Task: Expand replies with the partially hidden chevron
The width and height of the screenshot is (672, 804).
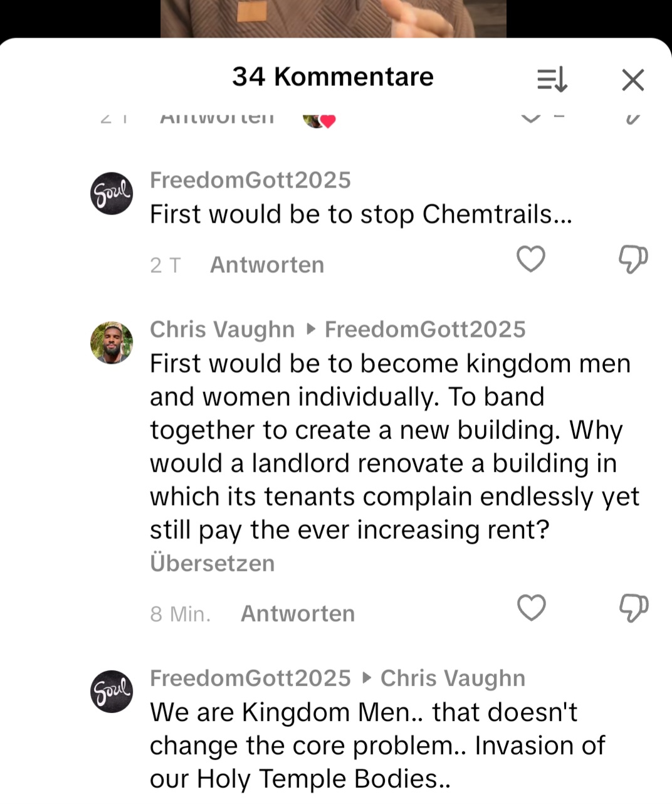Action: click(x=530, y=118)
